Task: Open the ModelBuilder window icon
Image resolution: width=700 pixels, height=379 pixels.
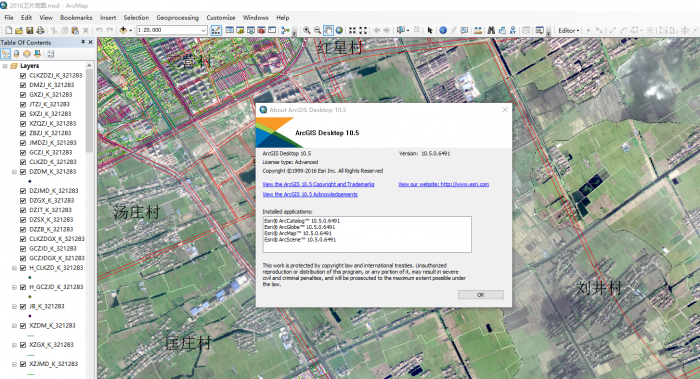Action: [285, 30]
